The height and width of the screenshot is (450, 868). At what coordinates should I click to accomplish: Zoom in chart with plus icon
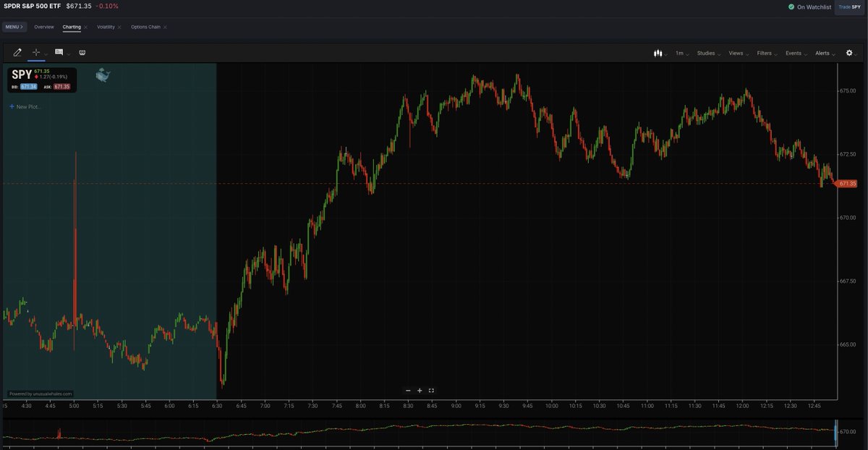pos(420,391)
